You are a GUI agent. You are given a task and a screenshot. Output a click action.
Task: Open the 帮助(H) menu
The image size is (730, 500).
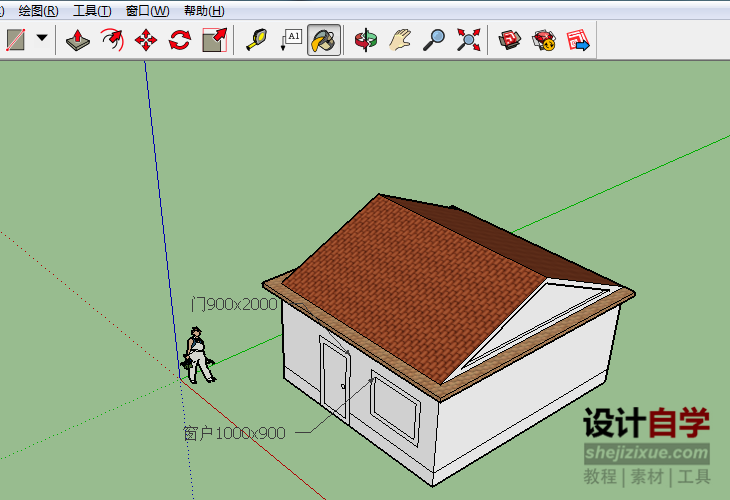pos(204,11)
